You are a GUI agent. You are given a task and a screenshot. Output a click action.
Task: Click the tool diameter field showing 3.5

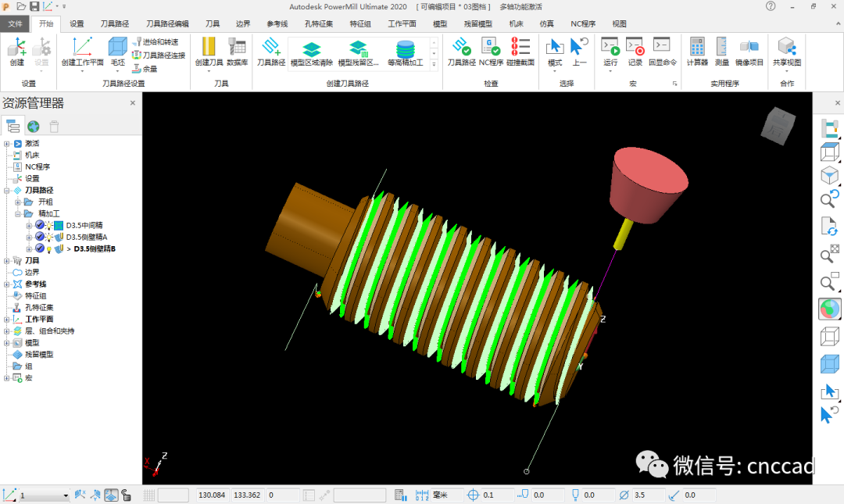(x=648, y=495)
